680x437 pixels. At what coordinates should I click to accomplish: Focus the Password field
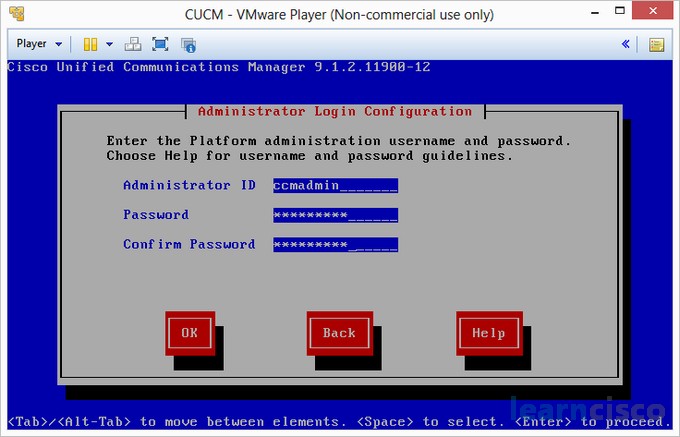pyautogui.click(x=335, y=215)
